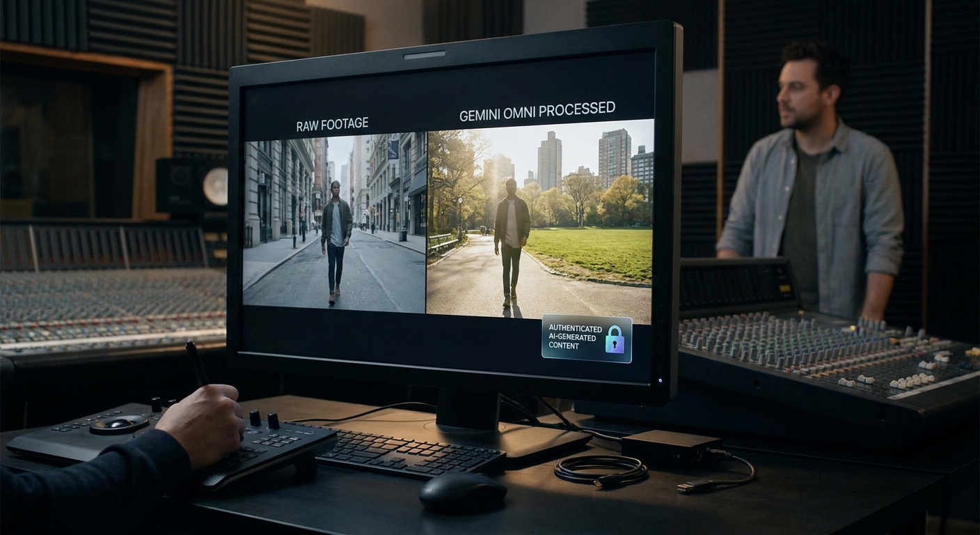The width and height of the screenshot is (980, 535).
Task: Click the "GEMINI OMNI PROCESSED" heading
Action: (x=537, y=111)
